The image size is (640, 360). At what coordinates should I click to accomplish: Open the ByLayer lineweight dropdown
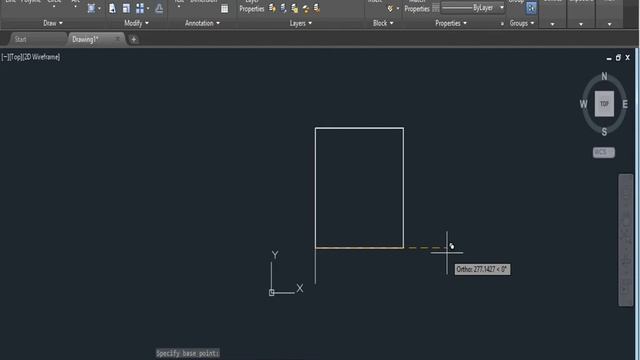tap(502, 8)
